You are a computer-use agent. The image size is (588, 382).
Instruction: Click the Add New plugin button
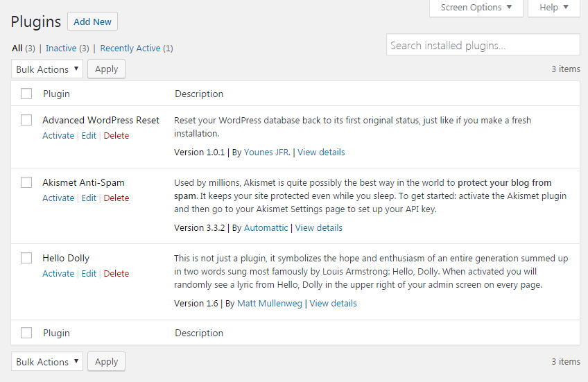pos(92,21)
